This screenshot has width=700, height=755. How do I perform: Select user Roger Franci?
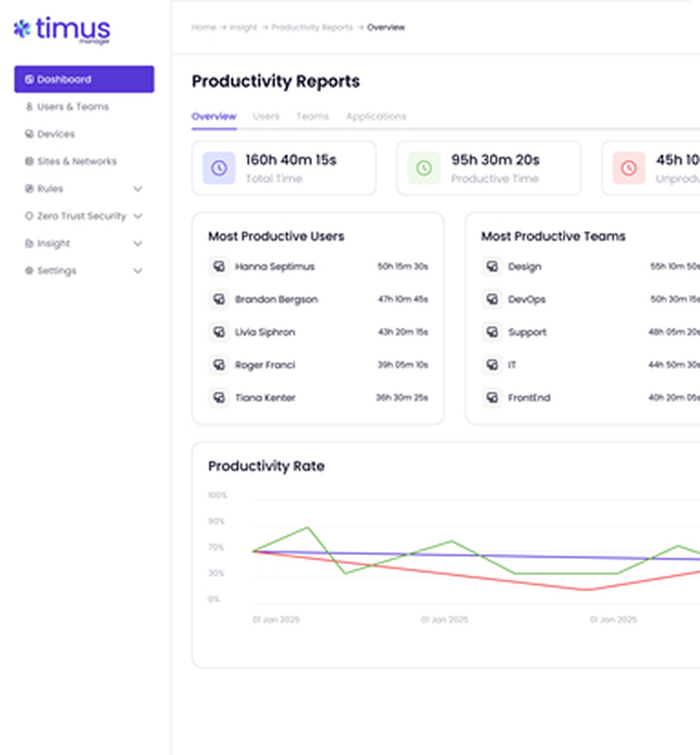pos(265,365)
